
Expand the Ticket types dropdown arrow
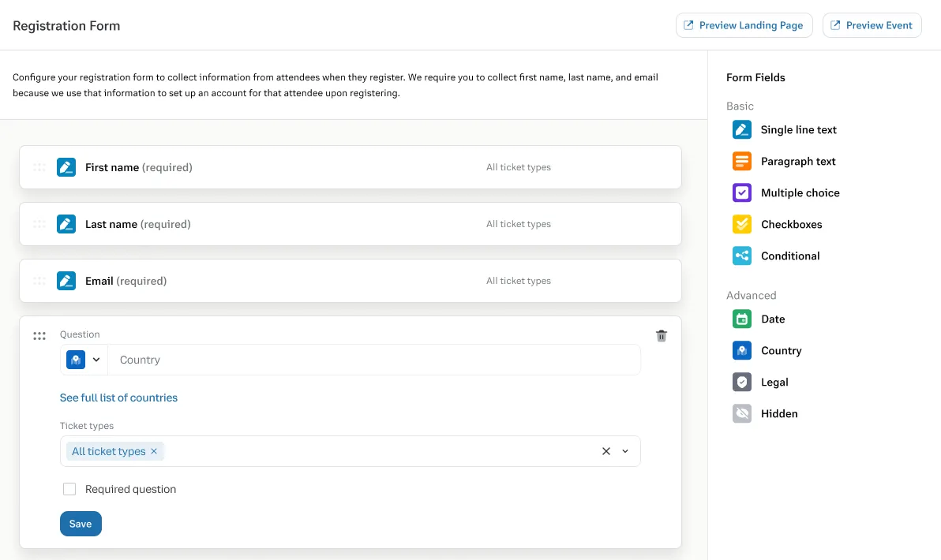point(625,451)
